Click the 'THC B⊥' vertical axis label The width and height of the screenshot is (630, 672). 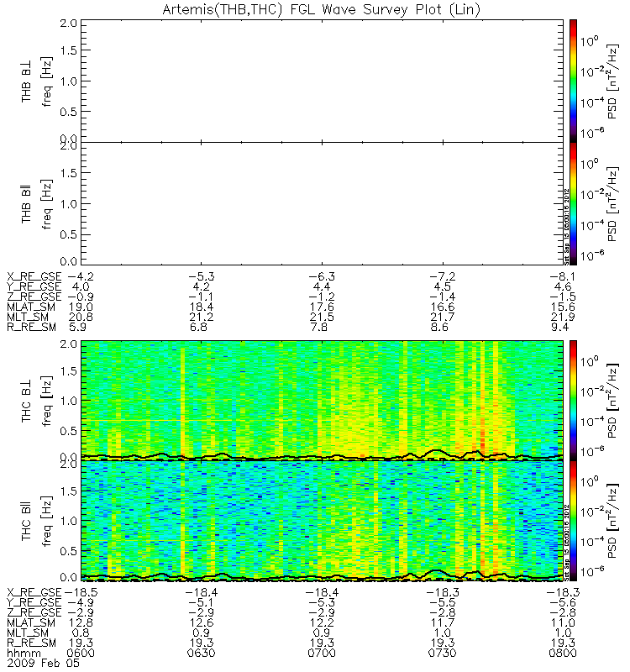coord(26,402)
